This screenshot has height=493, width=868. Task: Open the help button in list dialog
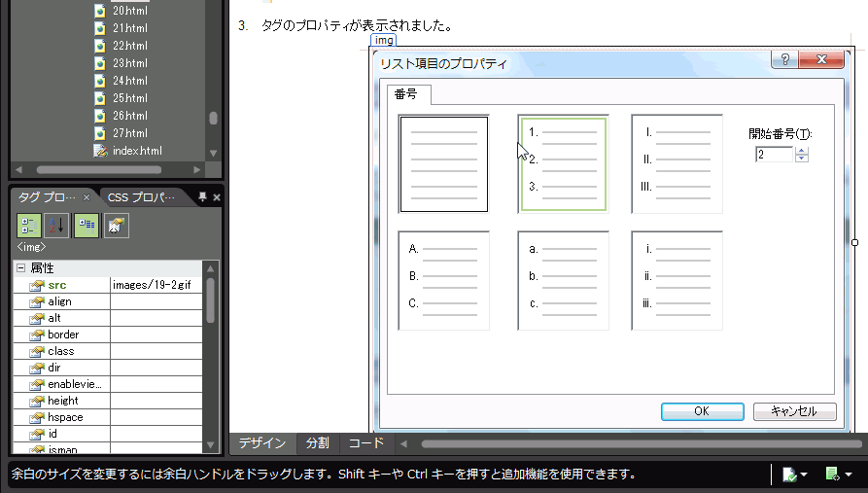click(x=785, y=59)
